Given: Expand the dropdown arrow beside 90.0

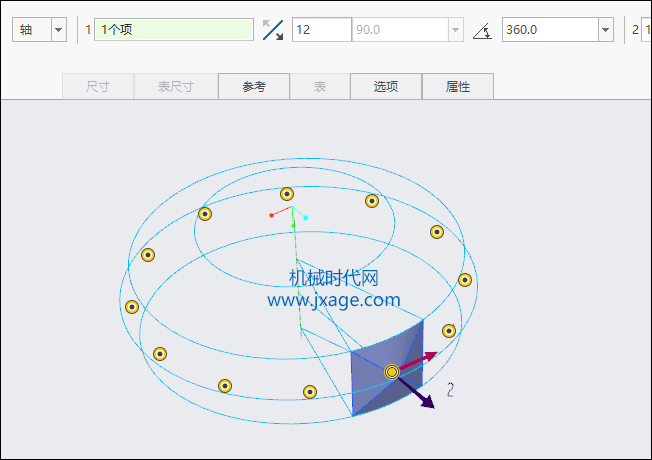Looking at the screenshot, I should click(456, 30).
